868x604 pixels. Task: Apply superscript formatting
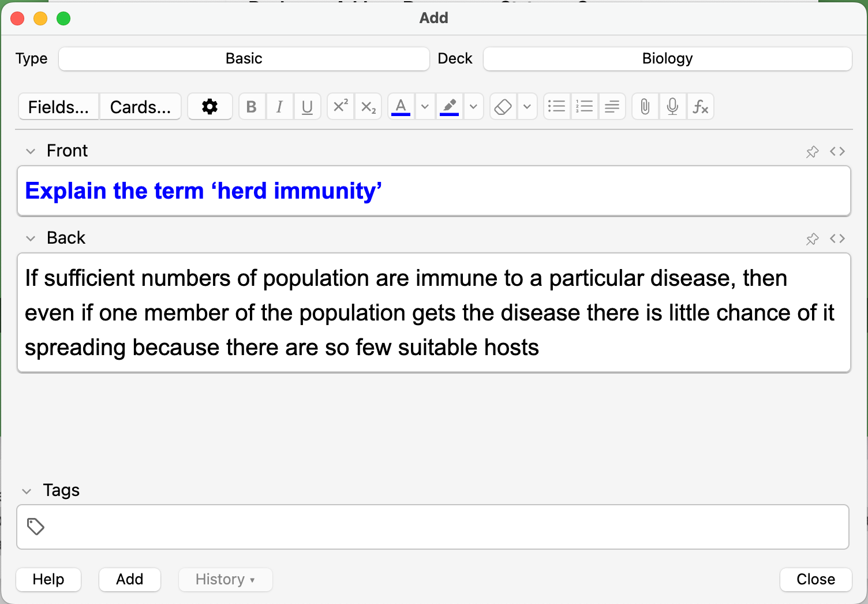pyautogui.click(x=341, y=106)
